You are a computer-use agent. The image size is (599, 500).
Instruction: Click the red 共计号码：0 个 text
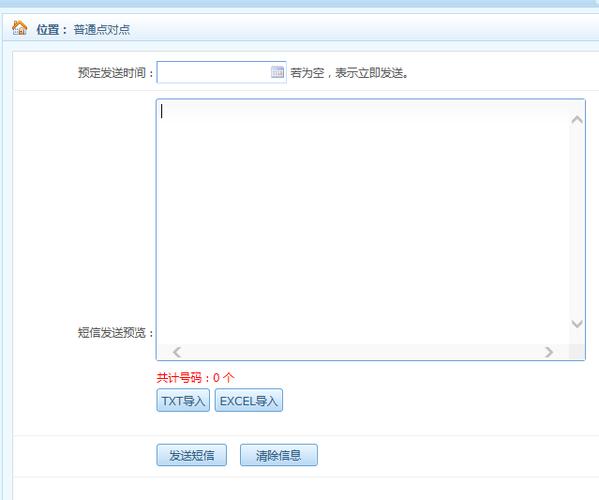click(x=195, y=378)
